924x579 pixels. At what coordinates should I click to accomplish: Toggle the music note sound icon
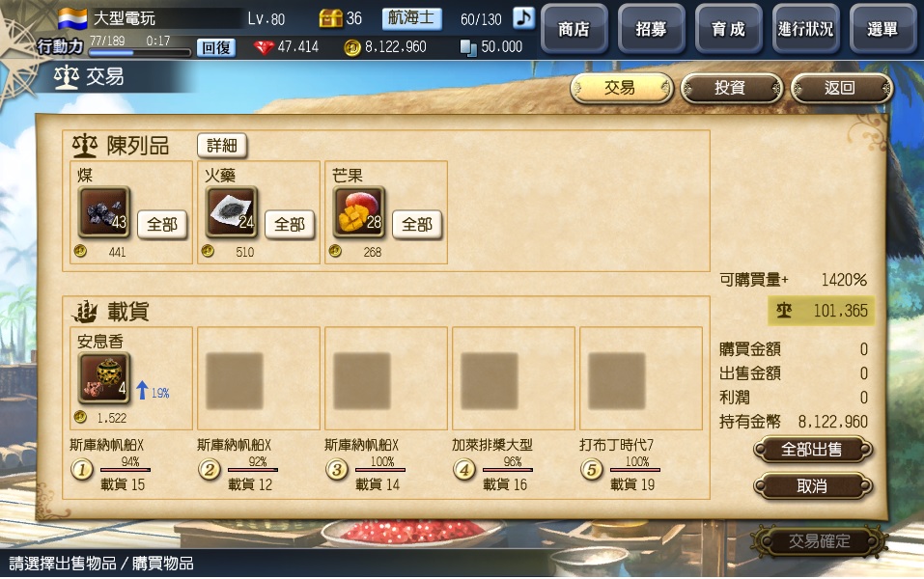(523, 17)
